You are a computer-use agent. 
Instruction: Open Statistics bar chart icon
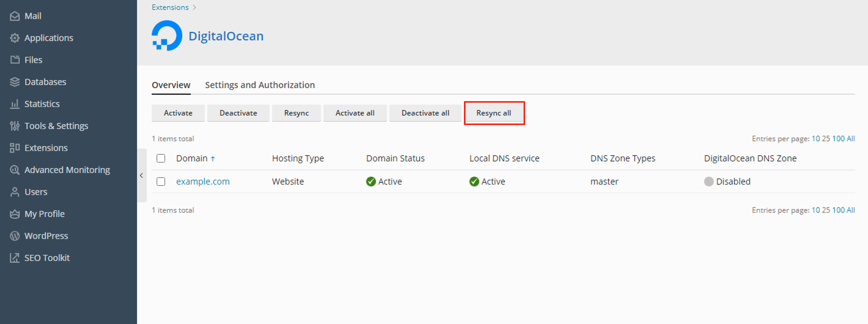coord(14,104)
